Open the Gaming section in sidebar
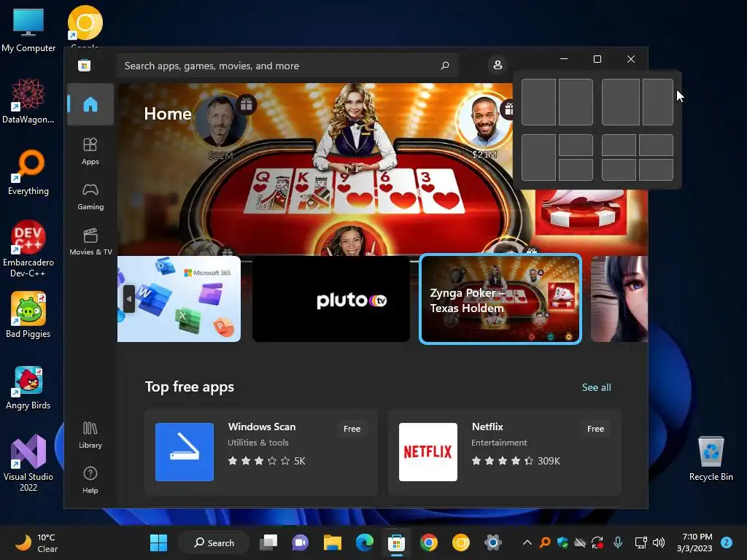Image resolution: width=747 pixels, height=560 pixels. pos(90,196)
